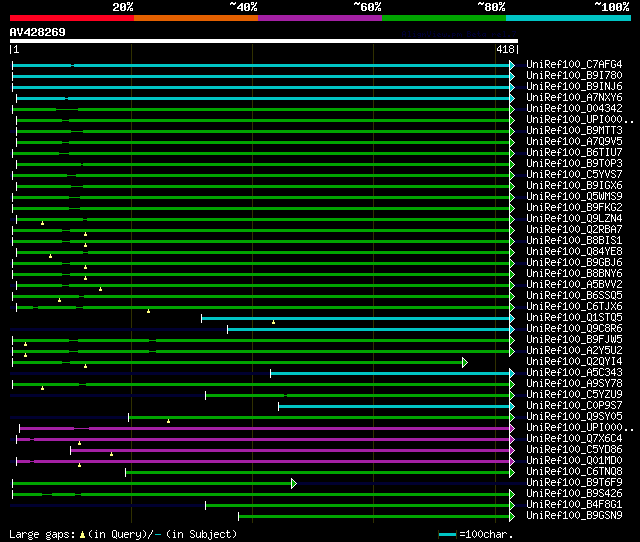Click the red 20% identity legend segment
Image resolution: width=640 pixels, height=542 pixels.
72,18
